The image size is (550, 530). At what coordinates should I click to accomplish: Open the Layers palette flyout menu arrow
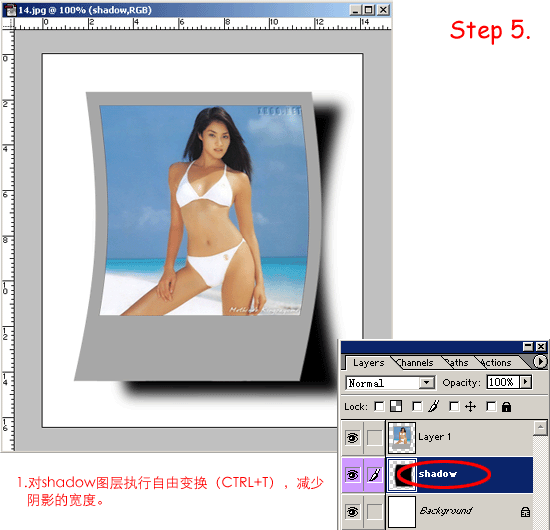(540, 361)
